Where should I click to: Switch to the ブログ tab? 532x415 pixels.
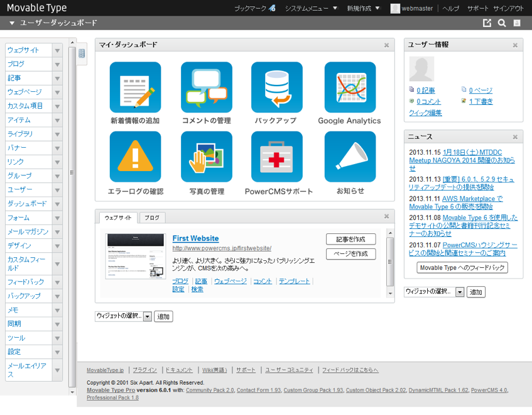click(152, 218)
